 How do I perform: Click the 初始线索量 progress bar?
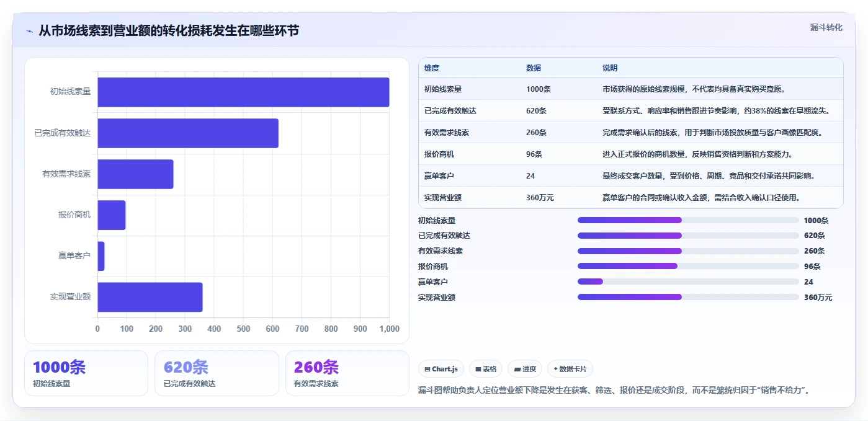[688, 220]
